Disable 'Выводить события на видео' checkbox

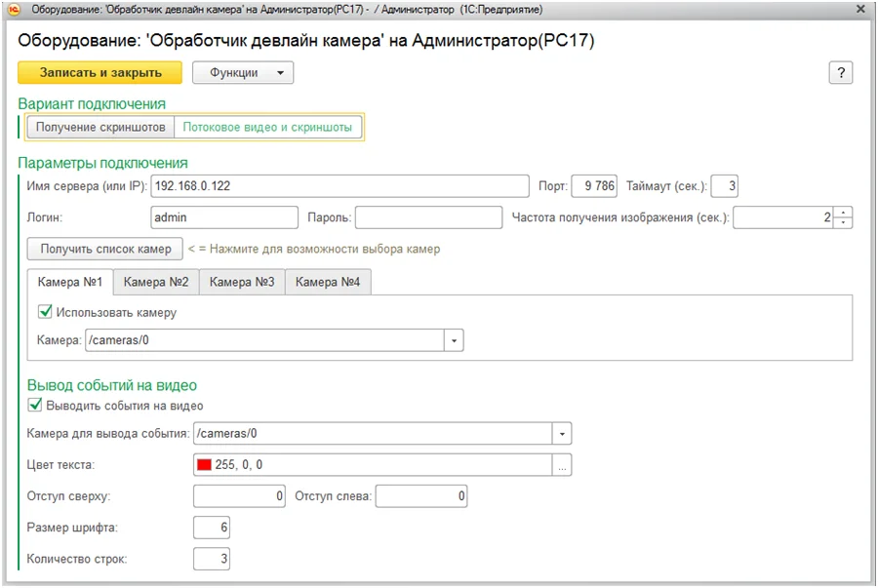tap(36, 406)
